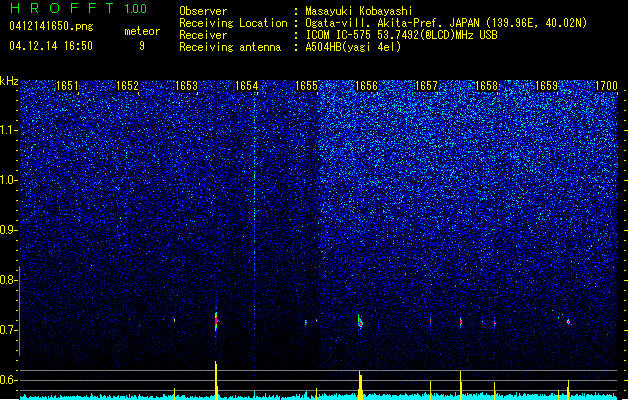The image size is (629, 400).
Task: Click the 1.0 frequency axis label
Action: click(8, 180)
